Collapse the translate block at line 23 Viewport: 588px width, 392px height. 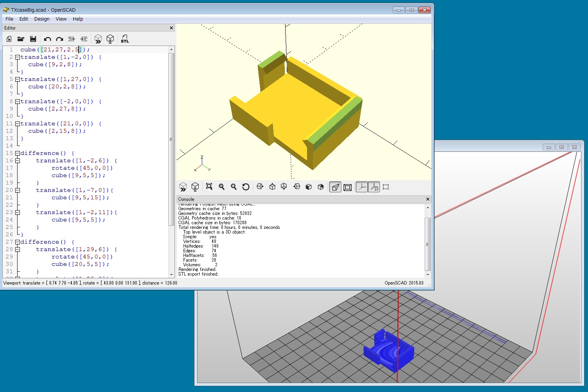tap(17, 213)
